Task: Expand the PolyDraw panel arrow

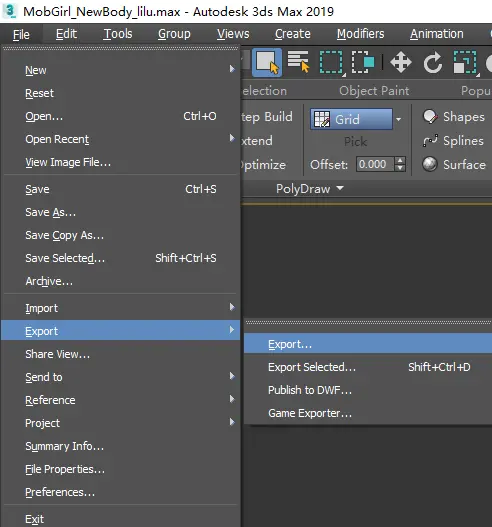Action: [340, 188]
